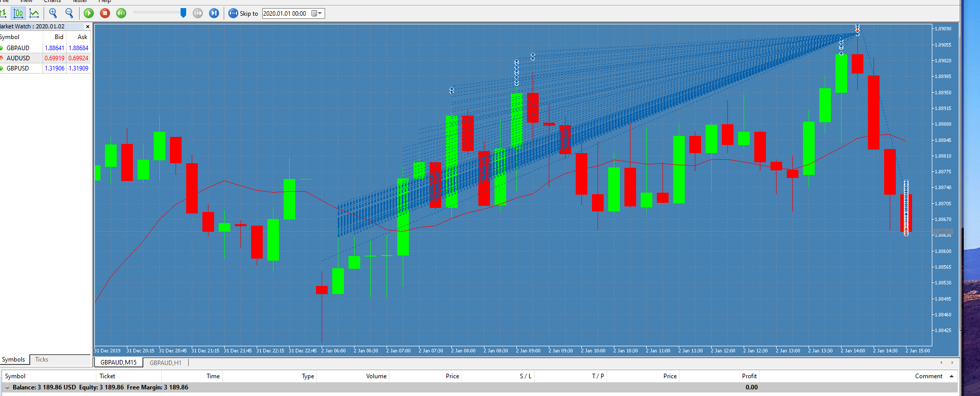Click AUDUSD bid price 0.69919
980x396 pixels.
click(54, 58)
